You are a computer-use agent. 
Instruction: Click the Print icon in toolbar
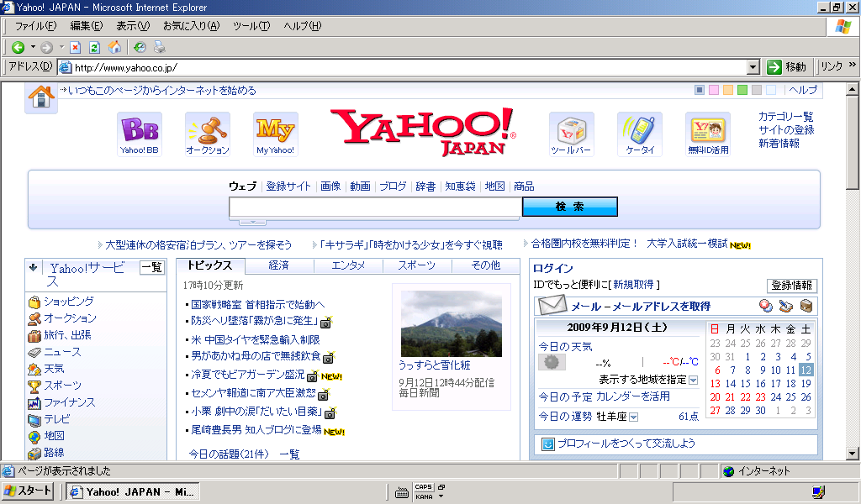coord(159,47)
